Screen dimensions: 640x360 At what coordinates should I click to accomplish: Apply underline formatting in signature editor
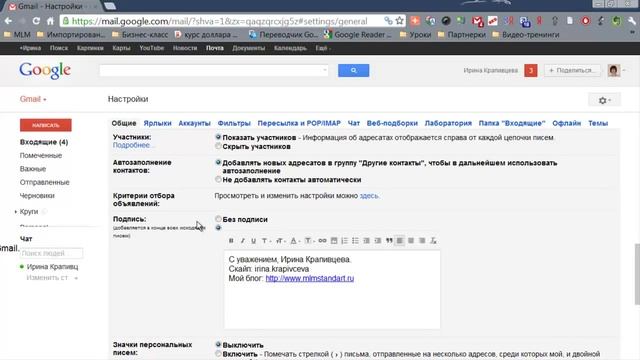point(253,241)
